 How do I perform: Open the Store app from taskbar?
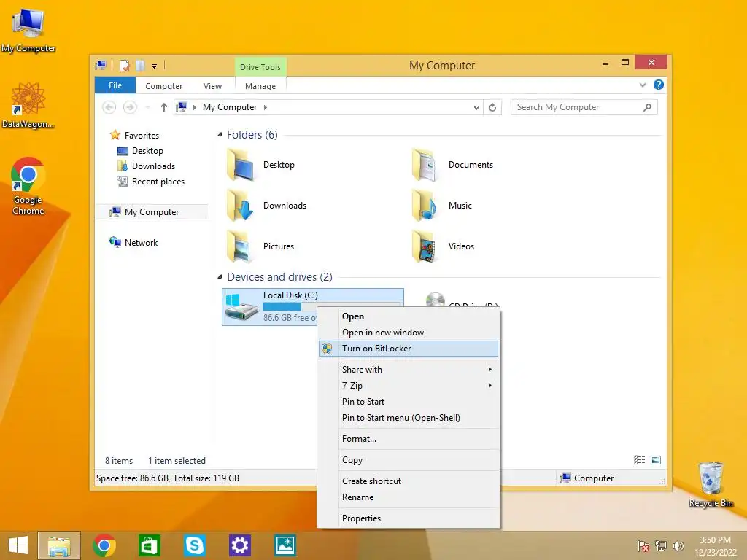point(149,545)
